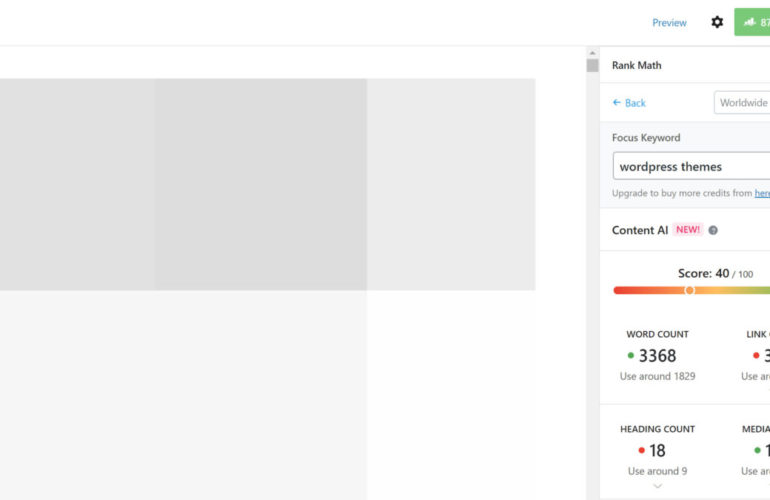Click the 'here' upgrade credits link

762,193
